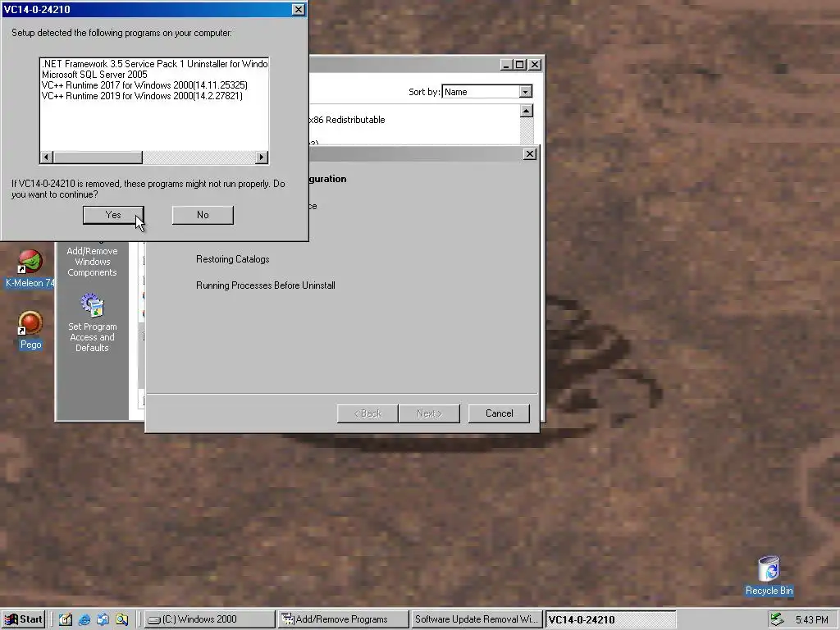Maximize the Add/Remove Programs window
Image resolution: width=840 pixels, height=630 pixels.
(519, 65)
